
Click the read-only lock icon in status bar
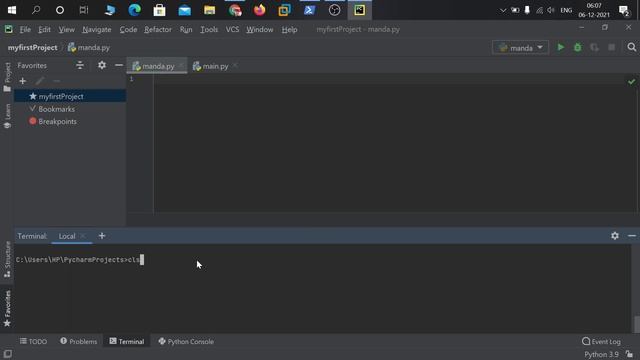(630, 354)
